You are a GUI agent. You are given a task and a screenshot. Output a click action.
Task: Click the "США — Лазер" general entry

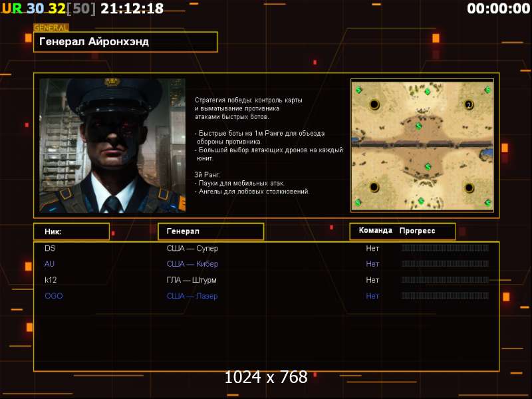[x=192, y=296]
